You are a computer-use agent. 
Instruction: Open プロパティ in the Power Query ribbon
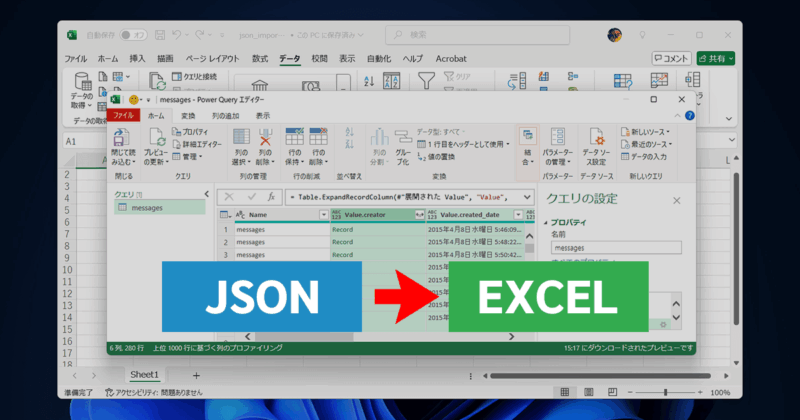(x=190, y=132)
